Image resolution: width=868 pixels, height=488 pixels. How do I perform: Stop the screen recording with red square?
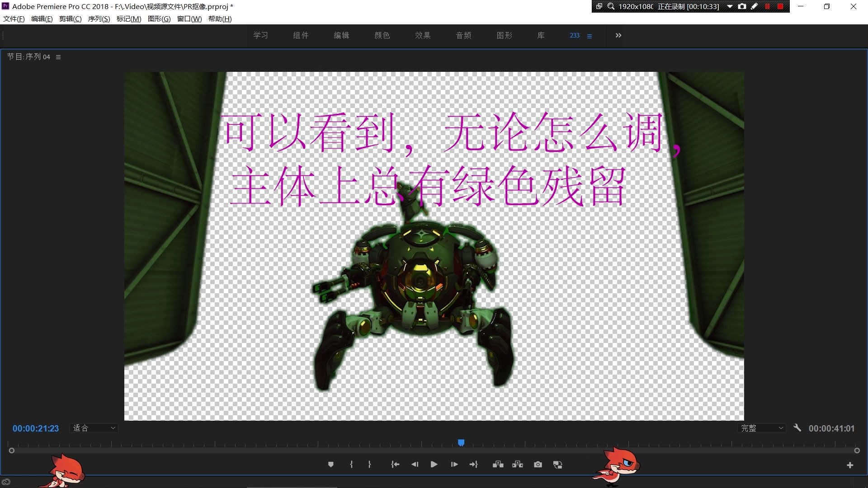click(780, 6)
